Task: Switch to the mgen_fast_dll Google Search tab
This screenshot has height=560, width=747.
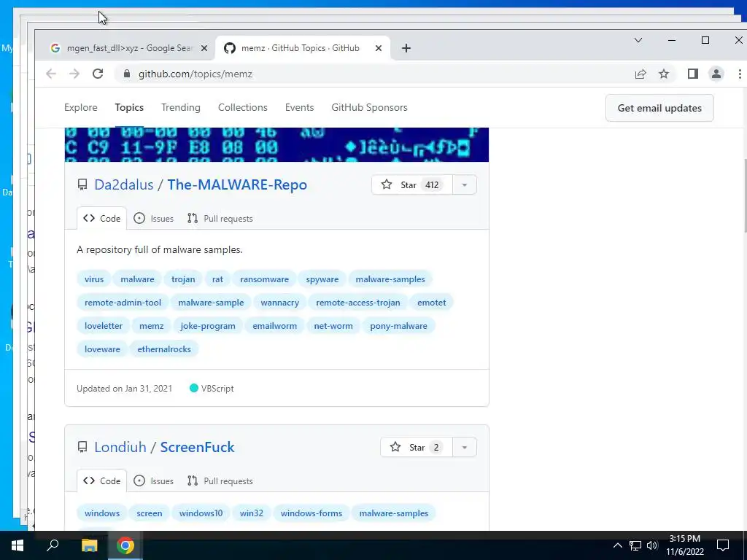Action: coord(128,48)
